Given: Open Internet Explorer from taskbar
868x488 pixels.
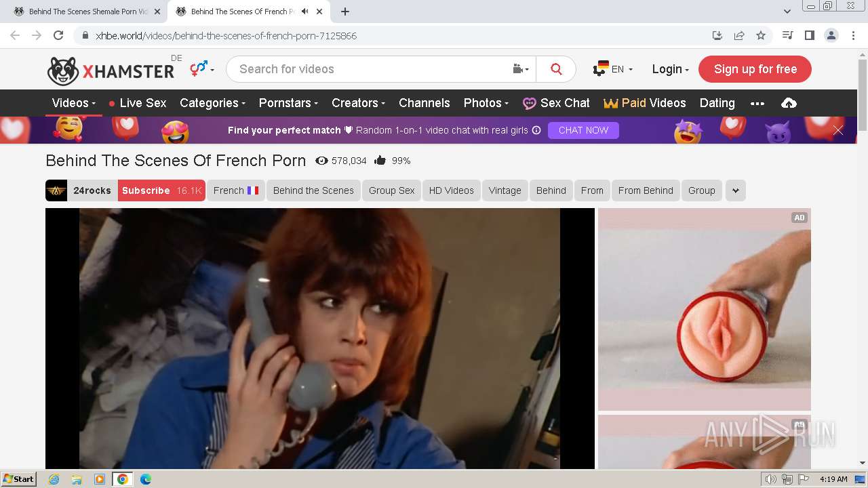Looking at the screenshot, I should coord(54,479).
